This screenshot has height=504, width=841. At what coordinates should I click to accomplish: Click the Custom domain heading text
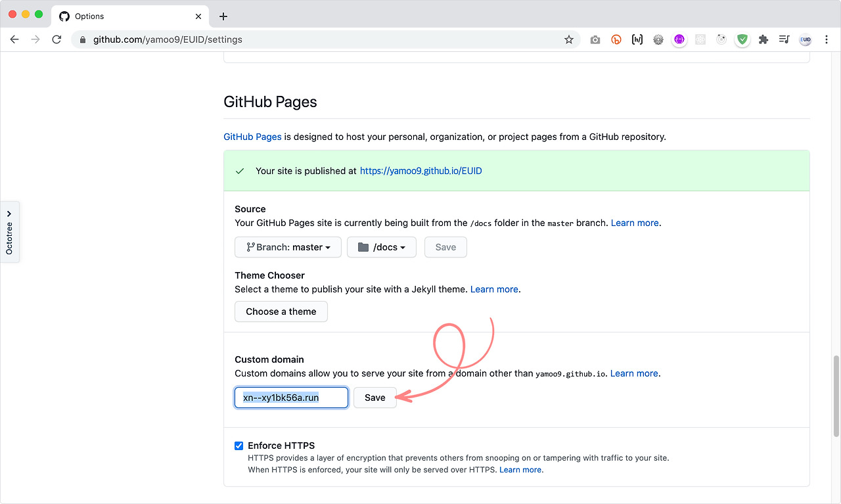pyautogui.click(x=269, y=359)
